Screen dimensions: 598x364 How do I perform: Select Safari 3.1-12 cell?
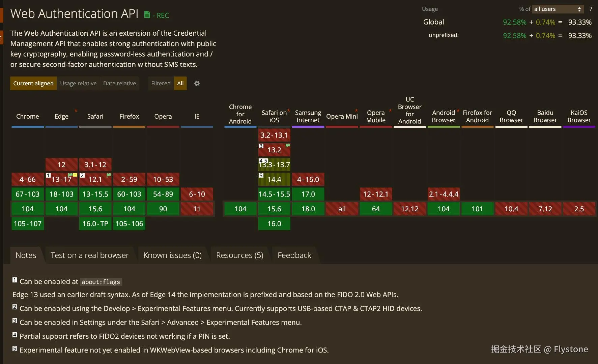(95, 164)
